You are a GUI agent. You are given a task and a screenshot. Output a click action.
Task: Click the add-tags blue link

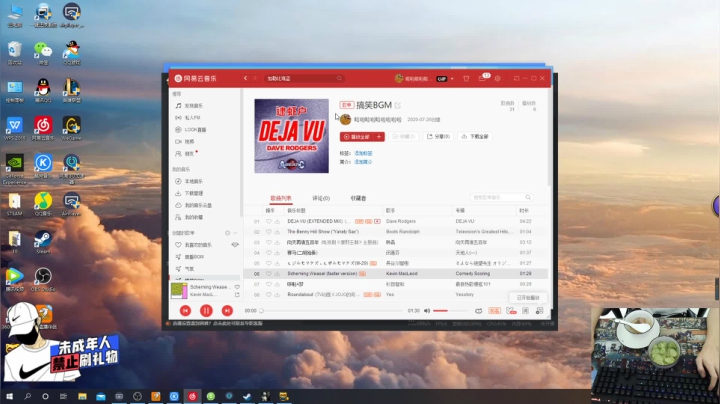[x=363, y=153]
